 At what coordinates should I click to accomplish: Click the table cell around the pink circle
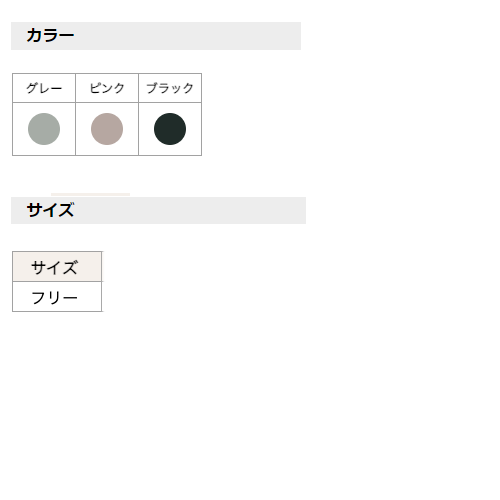pos(107,129)
